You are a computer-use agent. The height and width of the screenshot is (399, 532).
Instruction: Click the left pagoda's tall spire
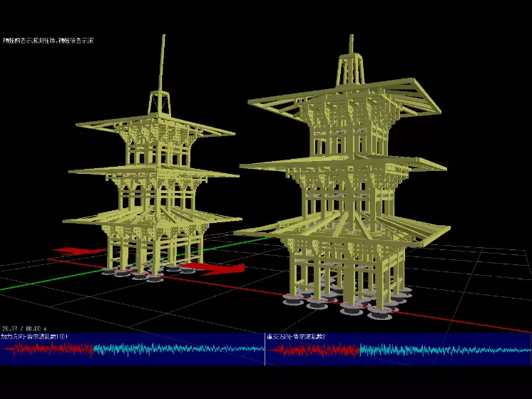(163, 64)
